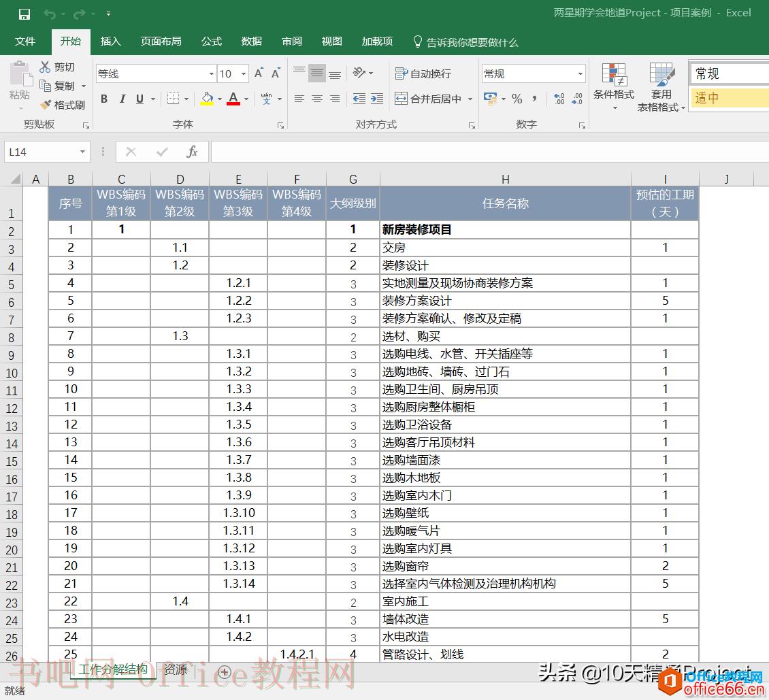Select the 适中 cell style

(x=730, y=97)
